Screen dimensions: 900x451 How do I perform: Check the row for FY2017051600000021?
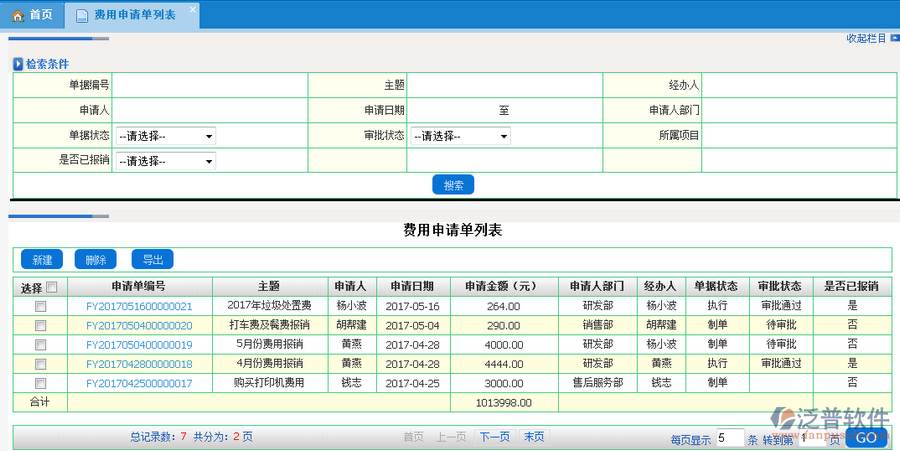tap(40, 306)
